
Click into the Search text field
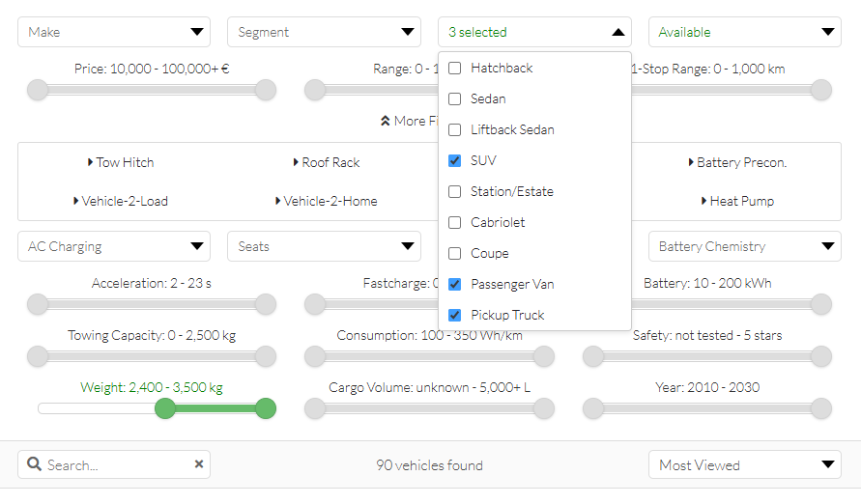pyautogui.click(x=116, y=465)
